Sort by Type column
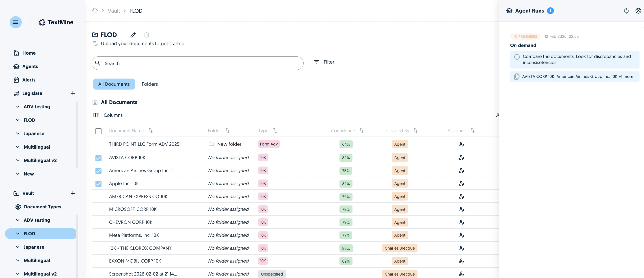This screenshot has width=644, height=278. tap(275, 130)
